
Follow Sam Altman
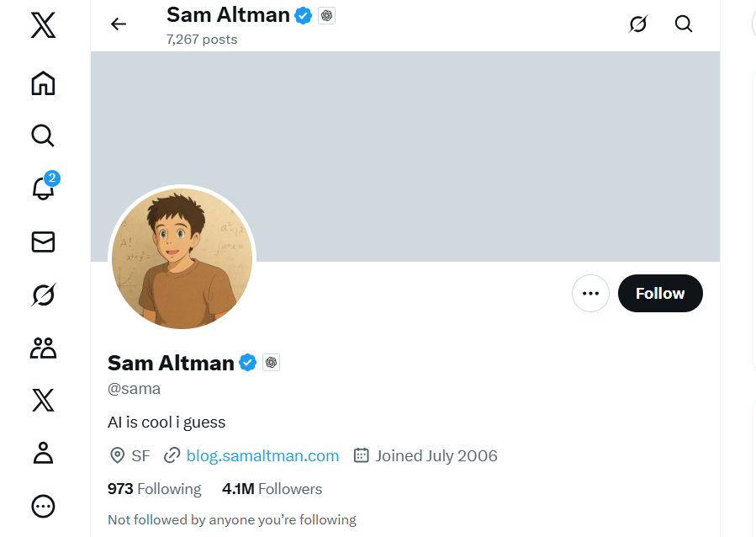coord(660,294)
